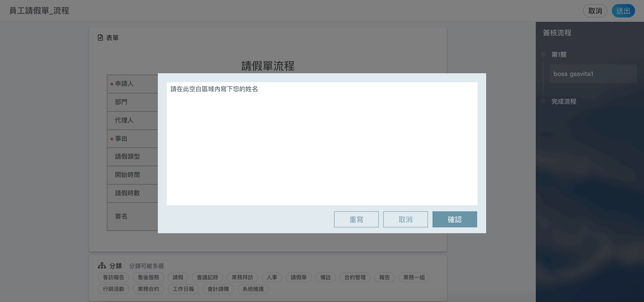Cancel the signature dialog with 取消
This screenshot has height=302, width=644.
(x=405, y=220)
